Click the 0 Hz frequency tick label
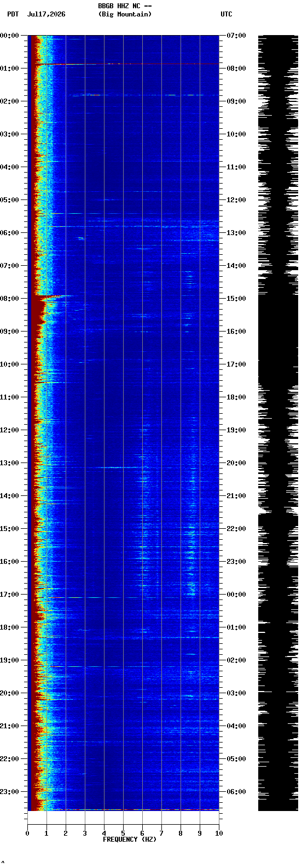302x868 pixels. [x=27, y=833]
